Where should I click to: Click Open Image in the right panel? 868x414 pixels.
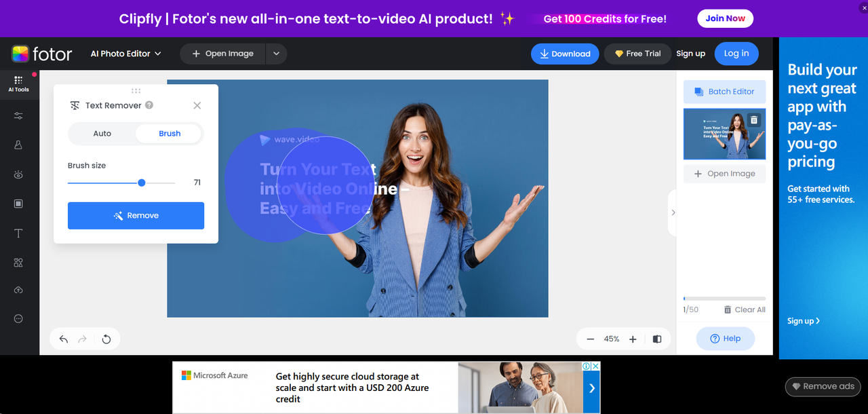point(724,174)
